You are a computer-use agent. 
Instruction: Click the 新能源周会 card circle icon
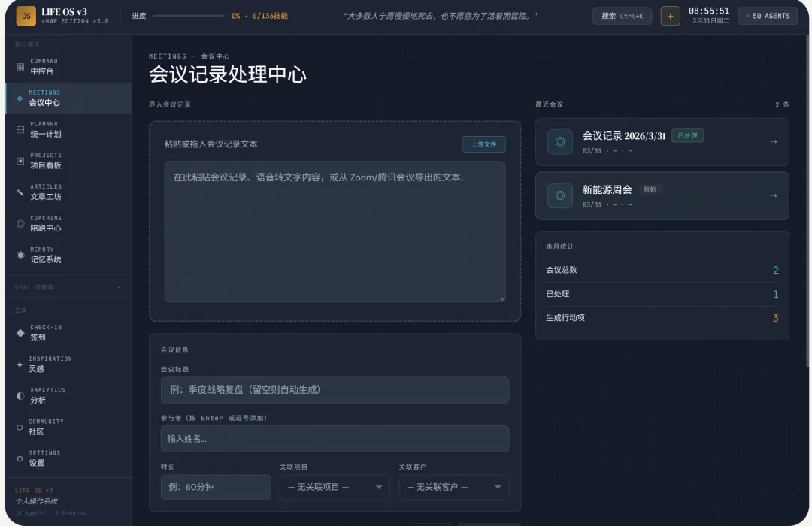[560, 195]
